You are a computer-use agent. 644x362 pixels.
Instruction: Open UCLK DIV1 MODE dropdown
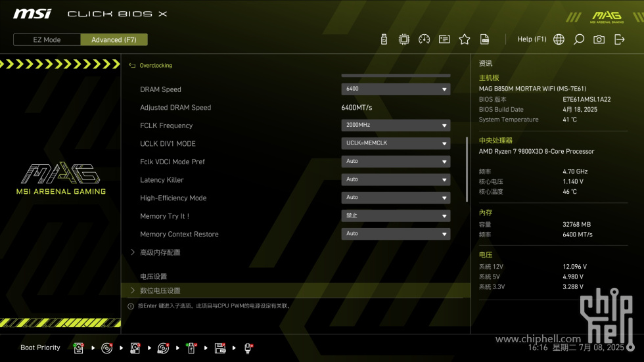(x=396, y=143)
